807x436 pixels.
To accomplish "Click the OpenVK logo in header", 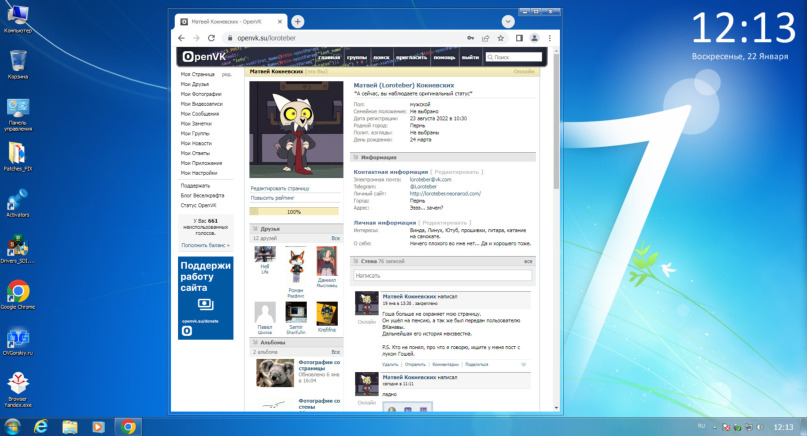I will pos(200,57).
